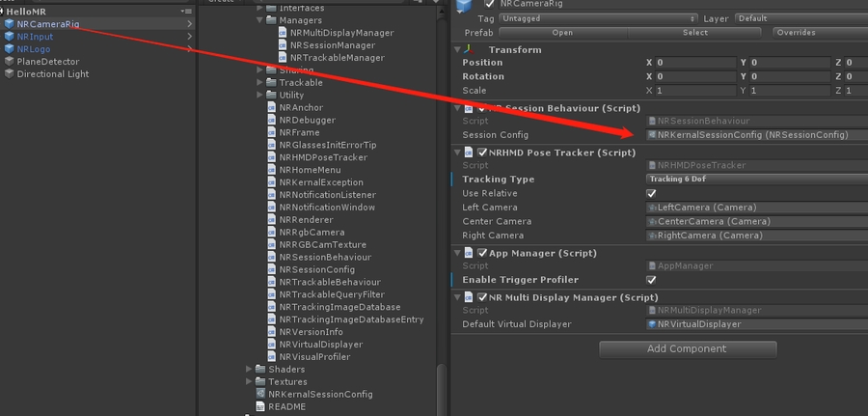Uncheck the NRHMD Pose Tracker component checkbox
Screen dimensions: 868x416
pyautogui.click(x=482, y=153)
